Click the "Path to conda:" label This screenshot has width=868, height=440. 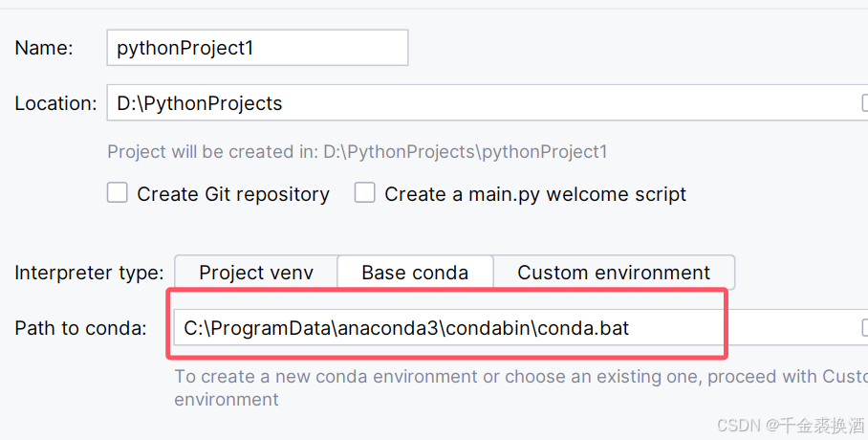pyautogui.click(x=80, y=328)
